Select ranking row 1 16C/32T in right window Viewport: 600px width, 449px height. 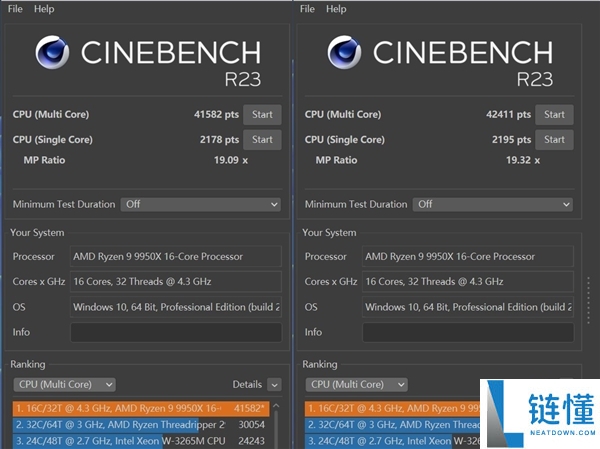[x=392, y=408]
